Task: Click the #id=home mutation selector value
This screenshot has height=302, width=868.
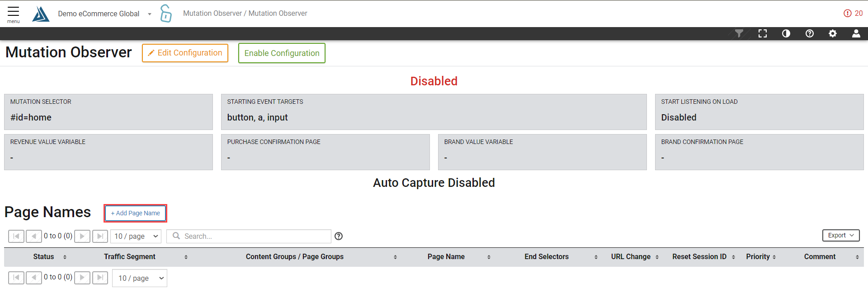Action: pyautogui.click(x=31, y=117)
